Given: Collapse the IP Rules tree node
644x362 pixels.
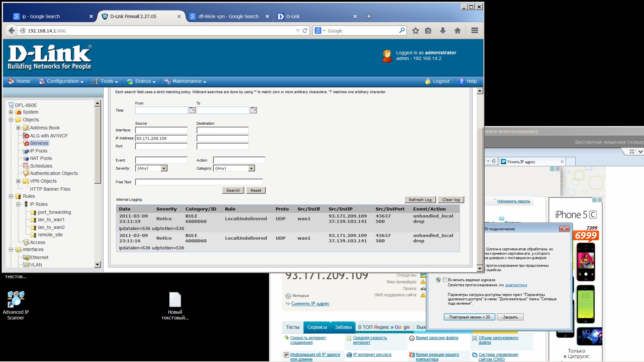Looking at the screenshot, I should 18,204.
